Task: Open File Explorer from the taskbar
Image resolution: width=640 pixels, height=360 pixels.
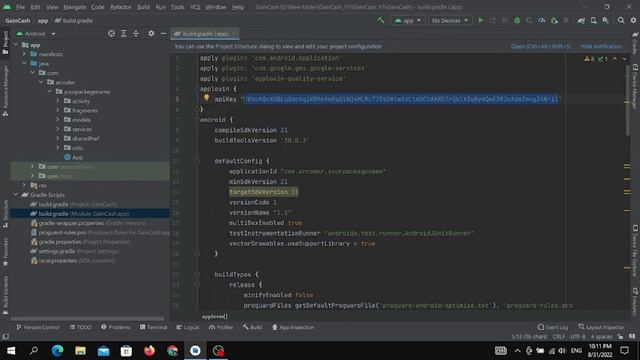Action: [80, 351]
